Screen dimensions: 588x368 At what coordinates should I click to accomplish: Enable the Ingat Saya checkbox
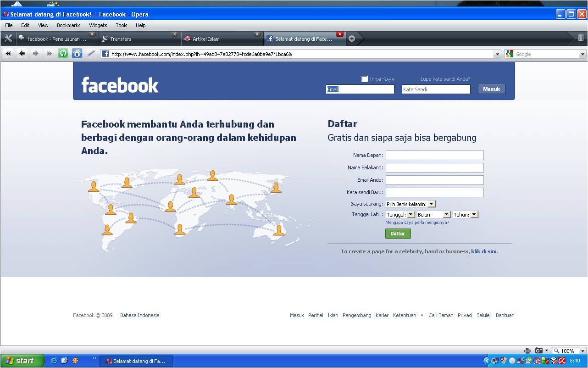(365, 79)
